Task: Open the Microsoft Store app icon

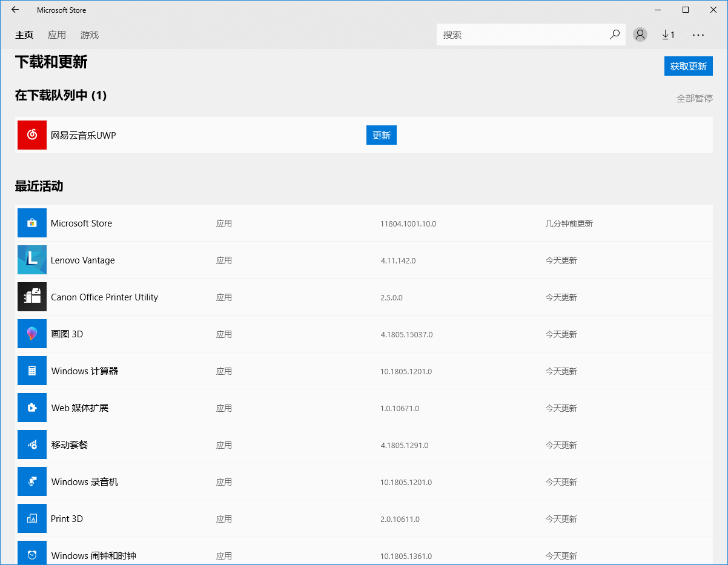Action: point(32,223)
